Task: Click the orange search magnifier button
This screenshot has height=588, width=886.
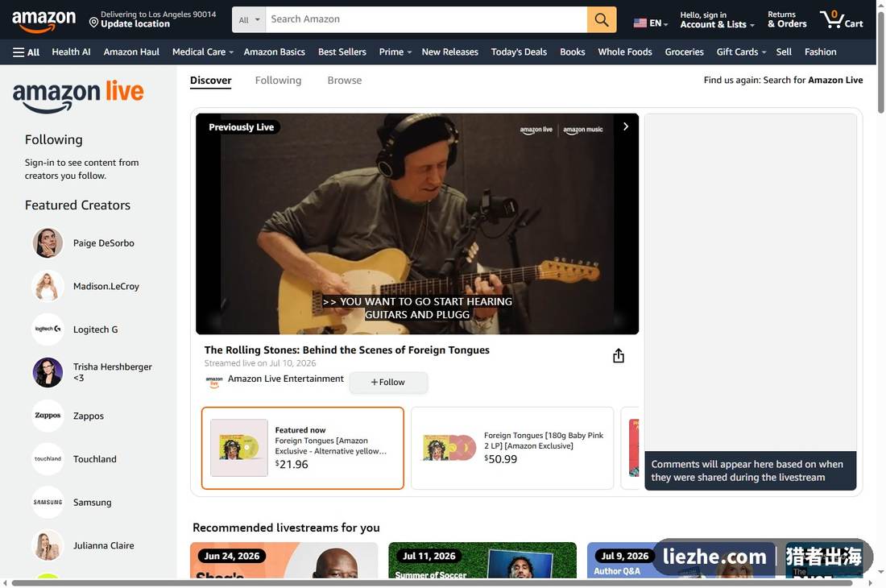Action: click(x=601, y=20)
